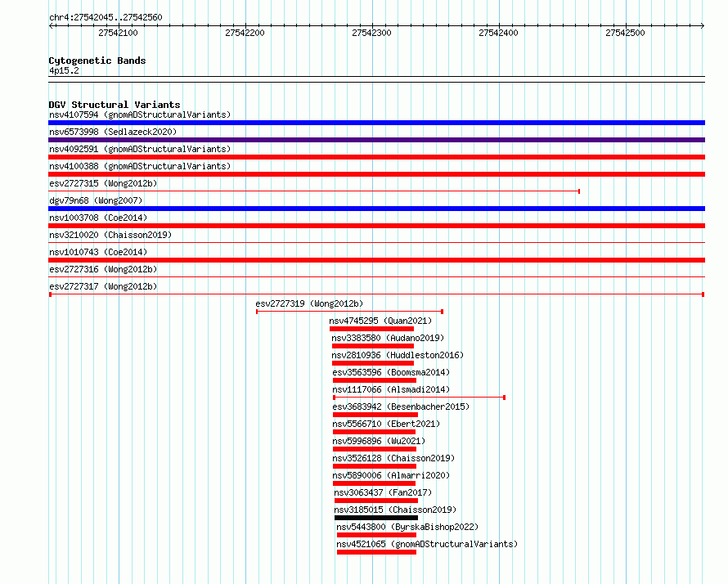Image resolution: width=728 pixels, height=584 pixels.
Task: Click the red bar under esv3563596
Action: tap(375, 380)
